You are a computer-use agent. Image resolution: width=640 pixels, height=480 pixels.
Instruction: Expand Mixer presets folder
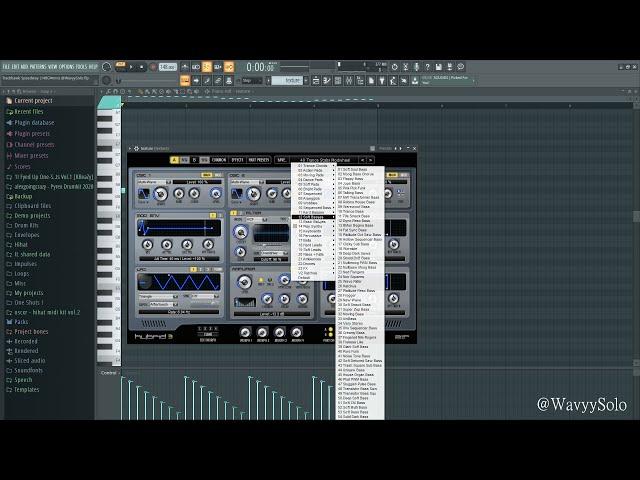pos(27,156)
